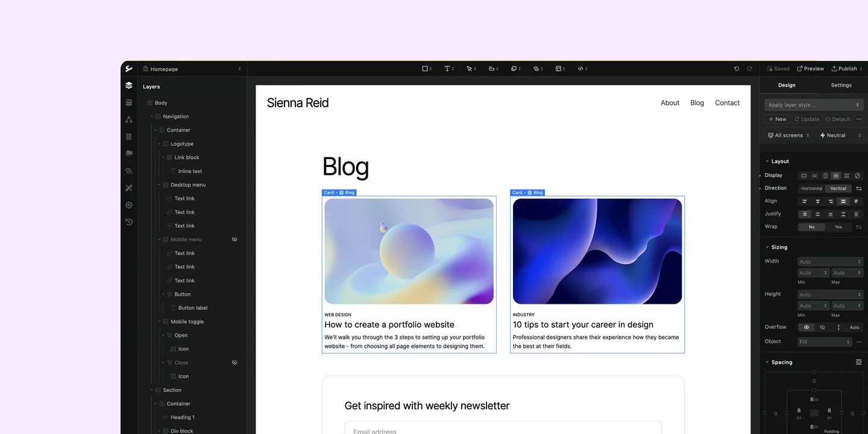868x434 pixels.
Task: Click the database icon in left sidebar
Action: tap(129, 102)
